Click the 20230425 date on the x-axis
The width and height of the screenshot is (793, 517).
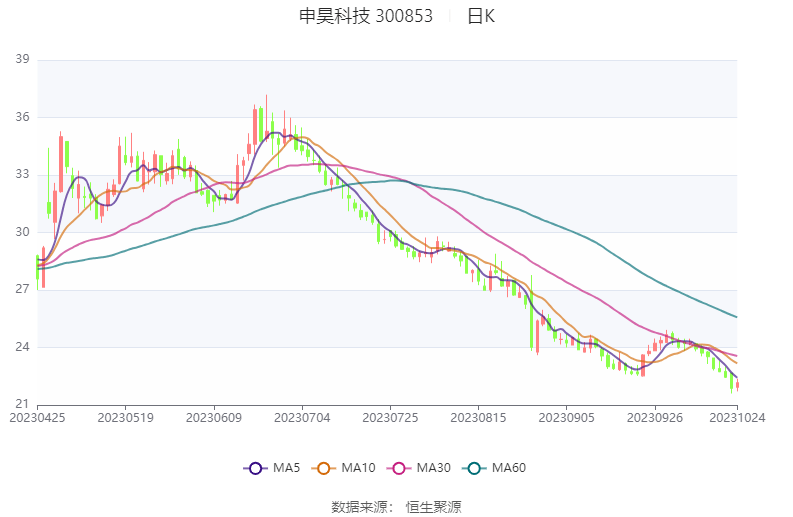36,418
